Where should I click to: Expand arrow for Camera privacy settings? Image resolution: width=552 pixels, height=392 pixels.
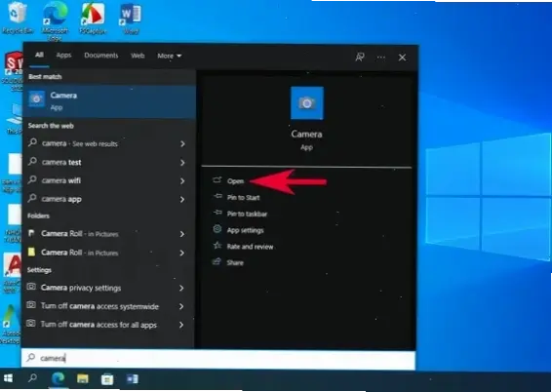pyautogui.click(x=181, y=289)
